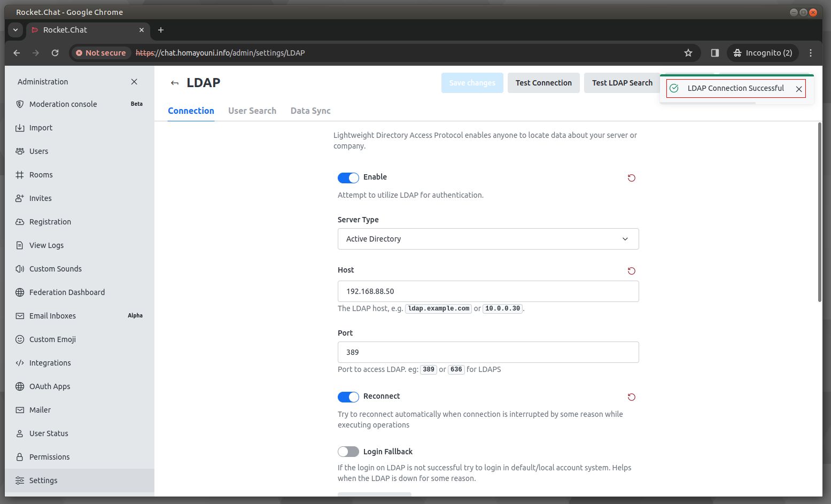The height and width of the screenshot is (504, 831).
Task: Click the Moderation console shield icon
Action: click(x=20, y=104)
